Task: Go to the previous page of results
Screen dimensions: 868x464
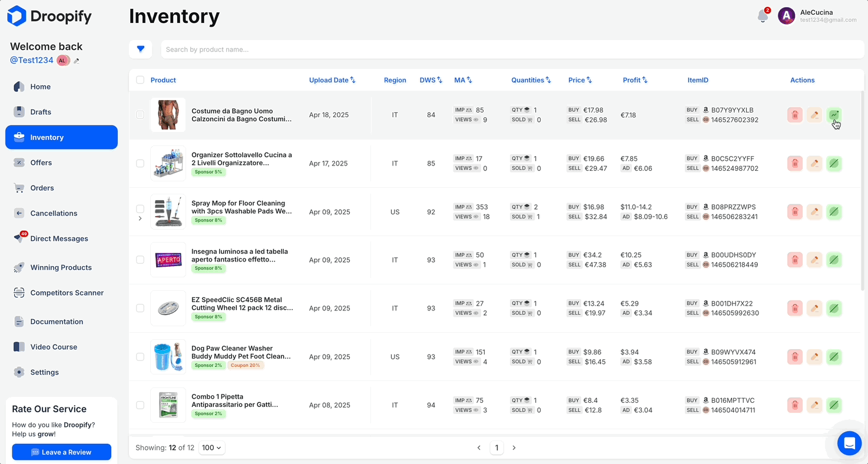Action: (479, 448)
